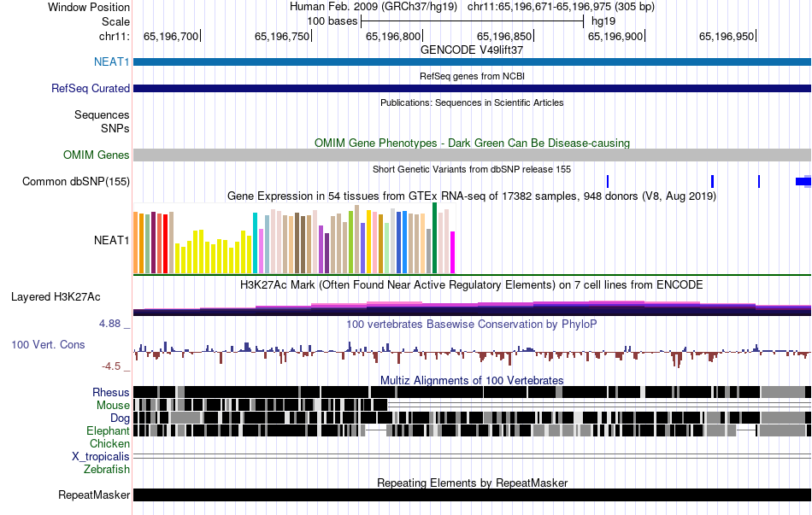Click the -4.5 conservation minimum value
Image resolution: width=812 pixels, height=515 pixels.
(111, 366)
